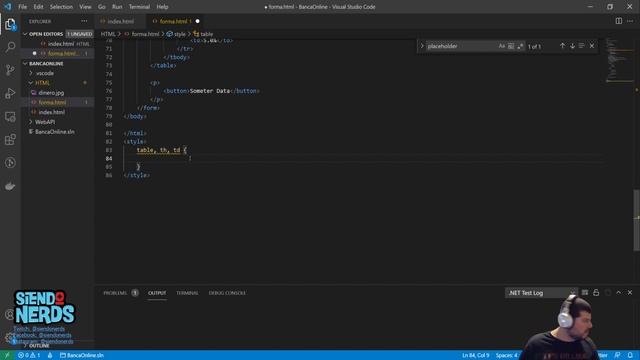The image size is (640, 360).
Task: Open the Search view in activity bar
Action: 10,47
